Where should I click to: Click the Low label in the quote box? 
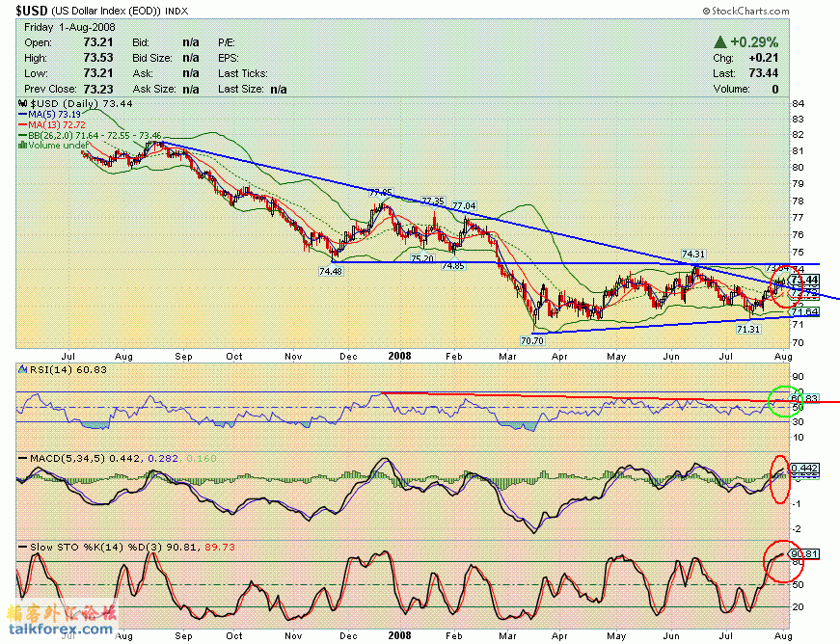tap(36, 73)
